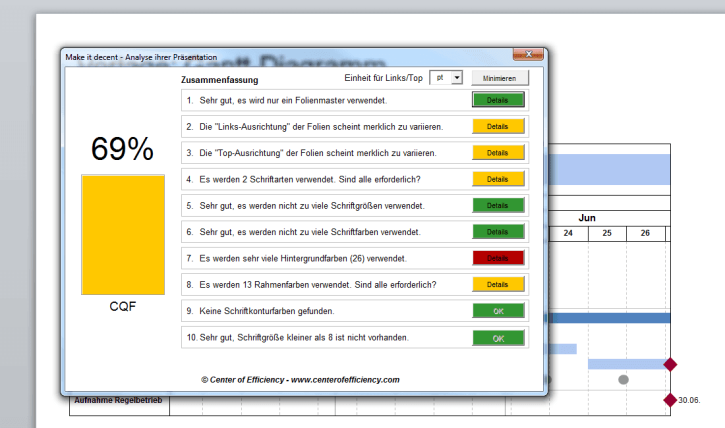
Task: Click text 'Es werden sehr viele Hintergrundfarben (26) verwendet.'
Action: click(303, 258)
